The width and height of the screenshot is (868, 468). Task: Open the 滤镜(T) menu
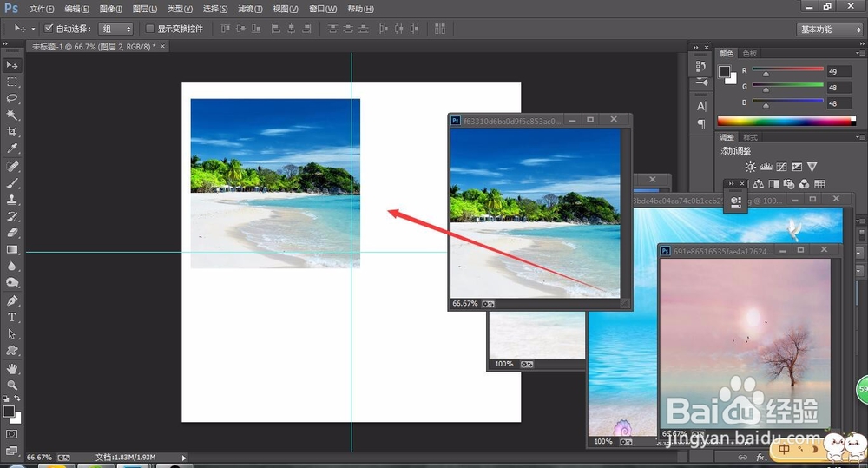tap(250, 9)
